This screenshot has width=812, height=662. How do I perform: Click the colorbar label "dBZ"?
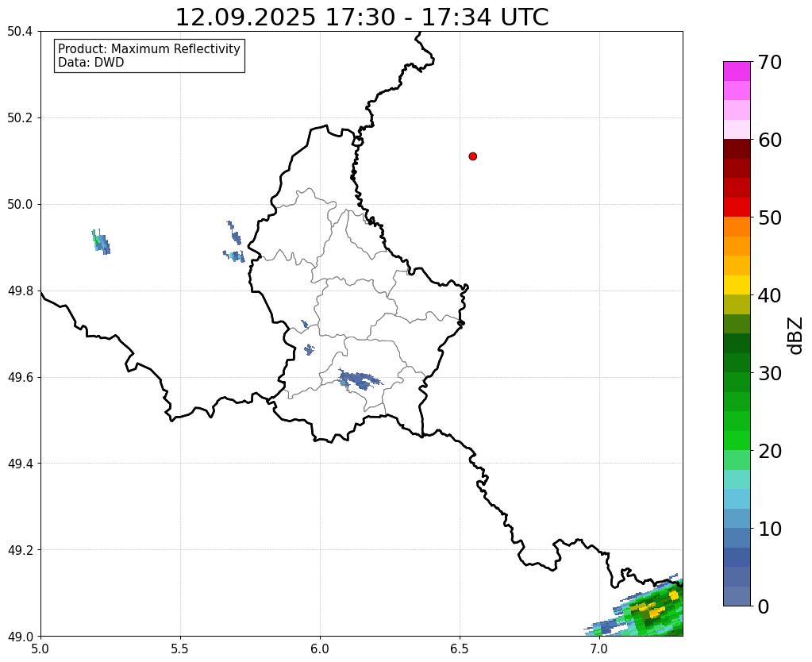pyautogui.click(x=796, y=336)
